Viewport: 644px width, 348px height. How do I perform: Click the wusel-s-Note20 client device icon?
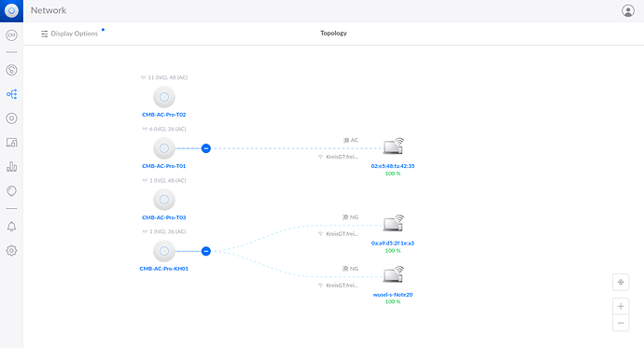394,275
